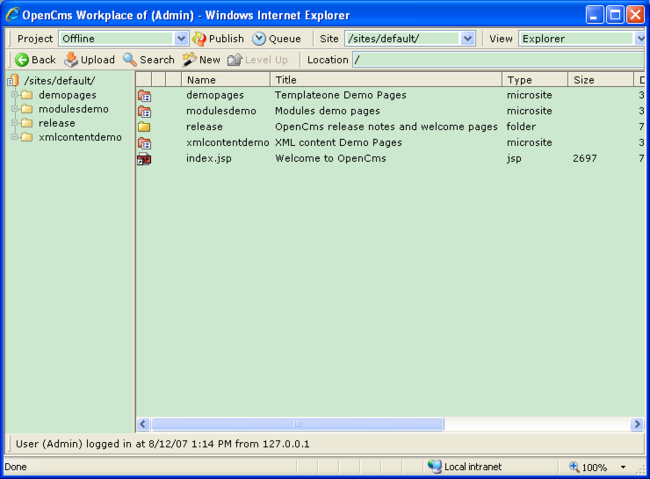Select xmlcontentdemo label in folder tree
The image size is (650, 479).
80,137
